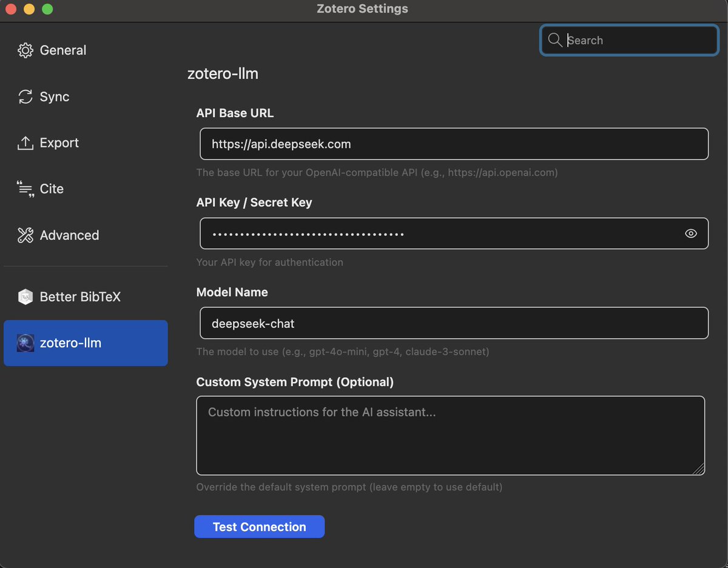Click the Custom System Prompt textarea
This screenshot has height=568, width=728.
pyautogui.click(x=451, y=435)
